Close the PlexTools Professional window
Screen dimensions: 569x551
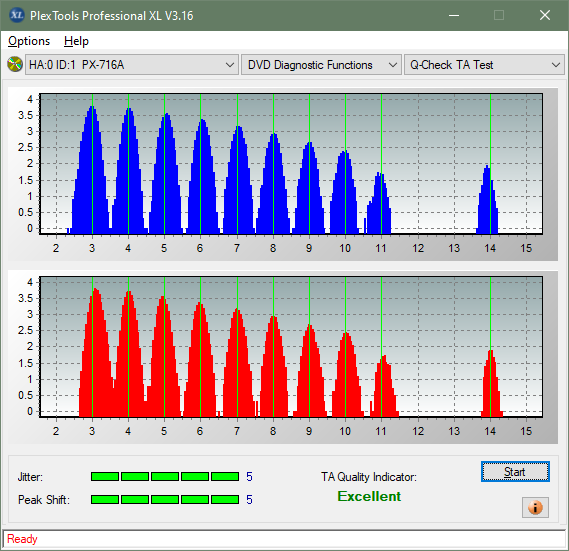[x=545, y=15]
